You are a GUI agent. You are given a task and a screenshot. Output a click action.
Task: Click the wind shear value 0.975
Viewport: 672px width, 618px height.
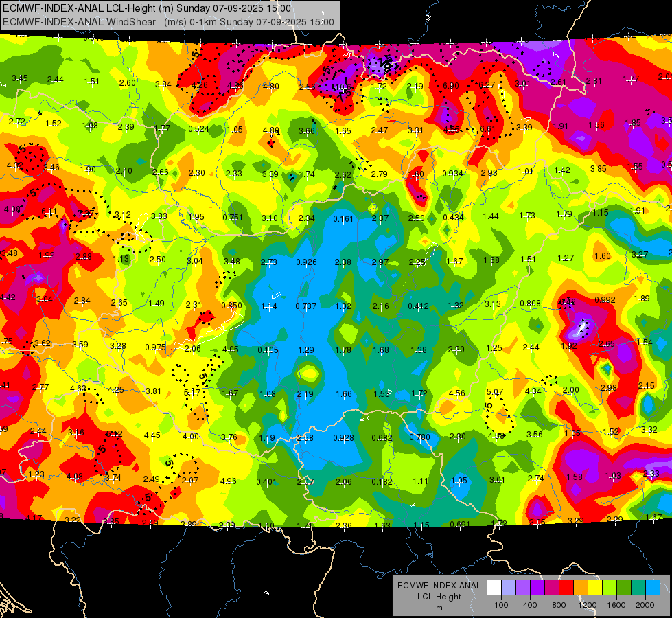156,347
